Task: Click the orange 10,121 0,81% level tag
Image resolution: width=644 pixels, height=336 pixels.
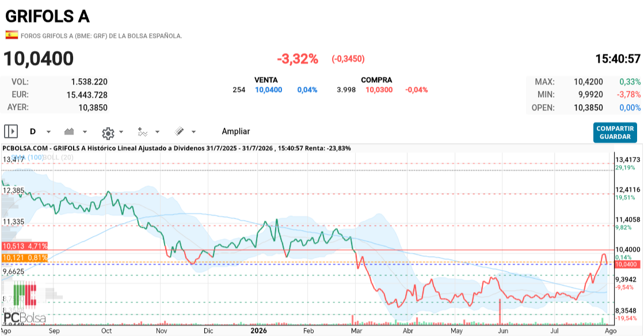Action: tap(25, 258)
